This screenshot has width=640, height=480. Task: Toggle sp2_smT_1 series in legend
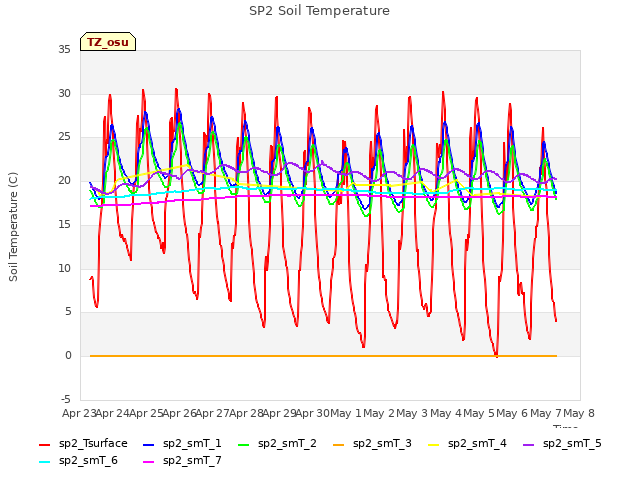[x=182, y=444]
